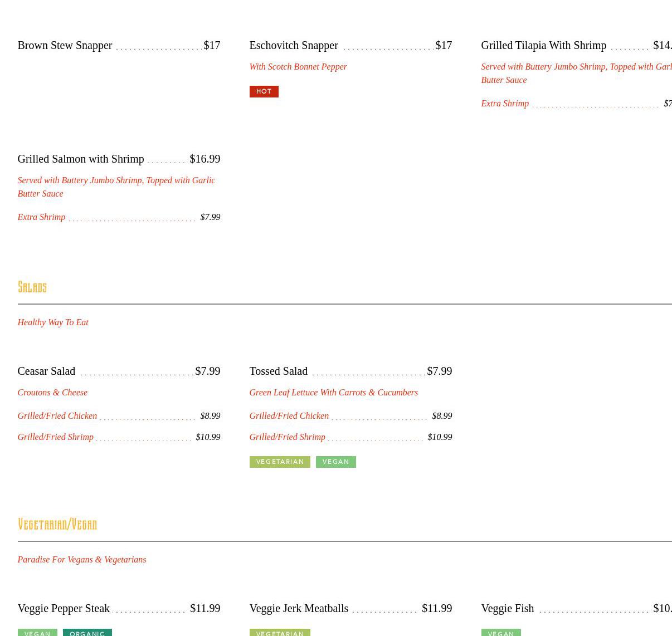Screen dimensions: 672x636
Task: Pick Grilled/Fried Shrimp under Tossed Salad
Action: point(287,437)
